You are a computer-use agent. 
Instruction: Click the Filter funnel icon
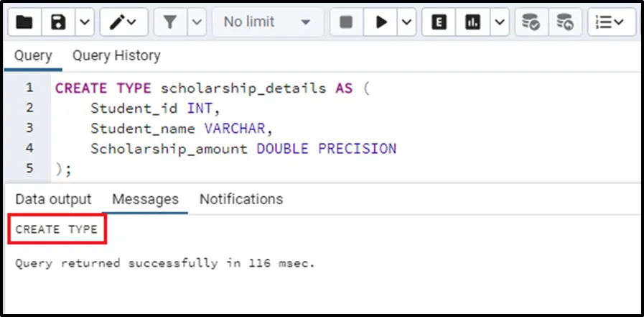coord(170,22)
